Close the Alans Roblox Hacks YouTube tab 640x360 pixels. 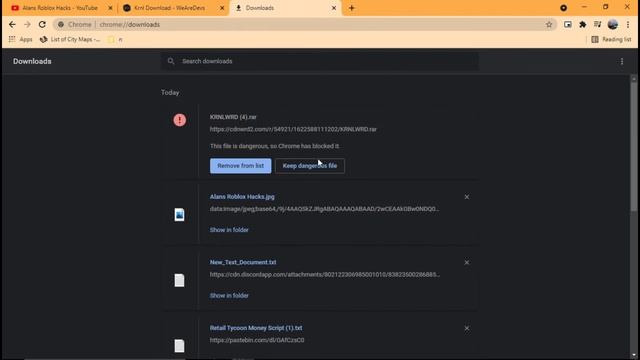(x=110, y=8)
